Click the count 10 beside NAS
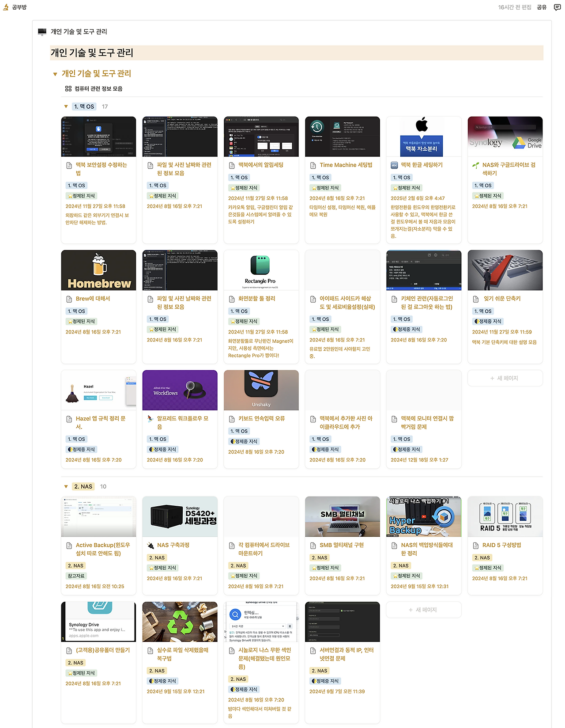Screen dimensions: 565x728 click(103, 486)
